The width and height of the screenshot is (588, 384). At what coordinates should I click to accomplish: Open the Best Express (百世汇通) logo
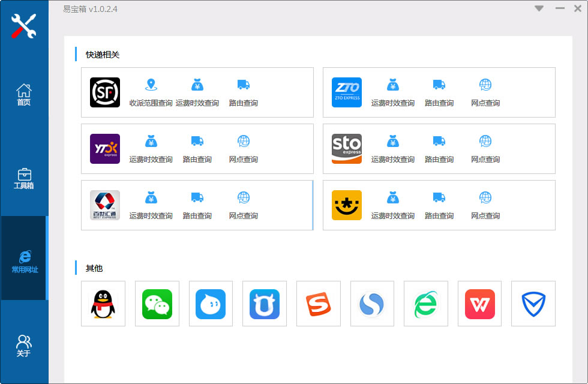tap(105, 205)
